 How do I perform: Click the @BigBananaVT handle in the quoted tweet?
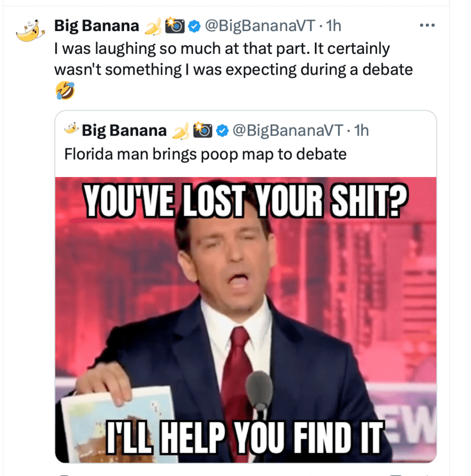click(x=287, y=131)
